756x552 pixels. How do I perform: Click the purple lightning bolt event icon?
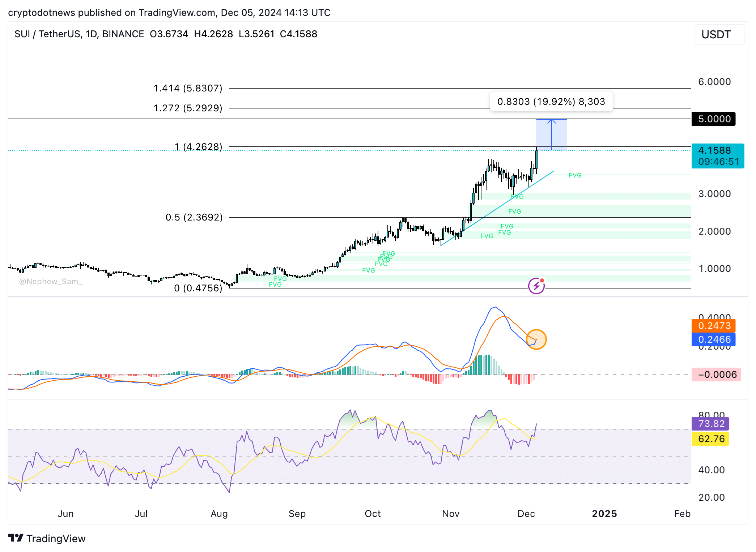(x=536, y=286)
